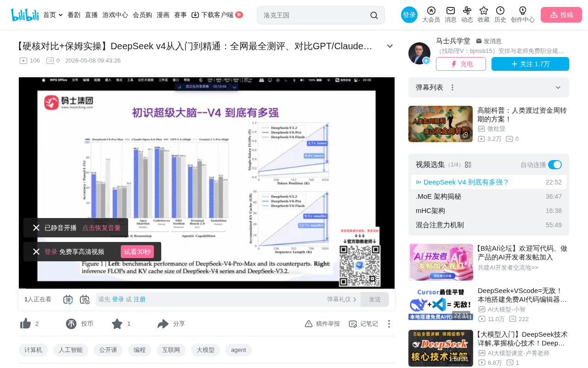This screenshot has height=368, width=588.
Task: Open the 漫画 nav item
Action: [x=163, y=15]
